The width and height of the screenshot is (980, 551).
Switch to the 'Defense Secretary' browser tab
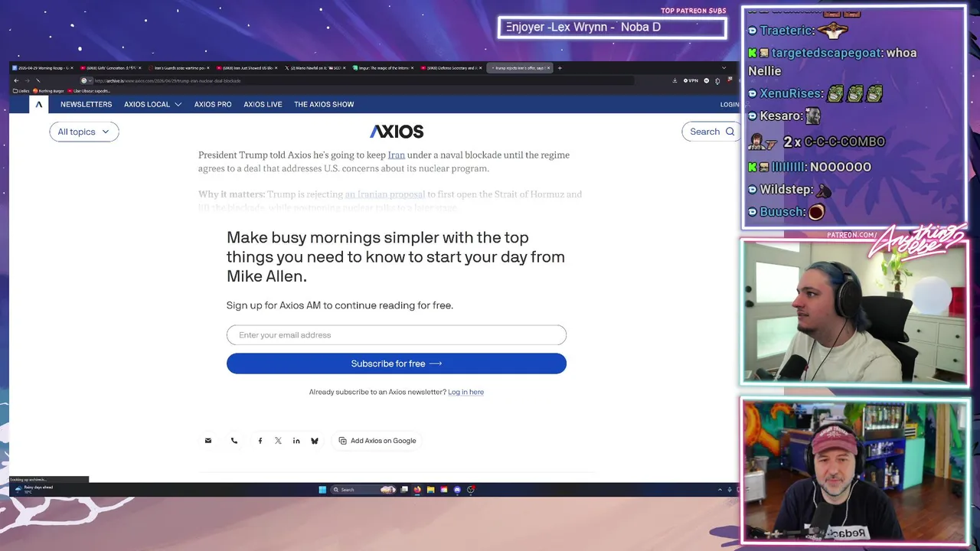452,68
